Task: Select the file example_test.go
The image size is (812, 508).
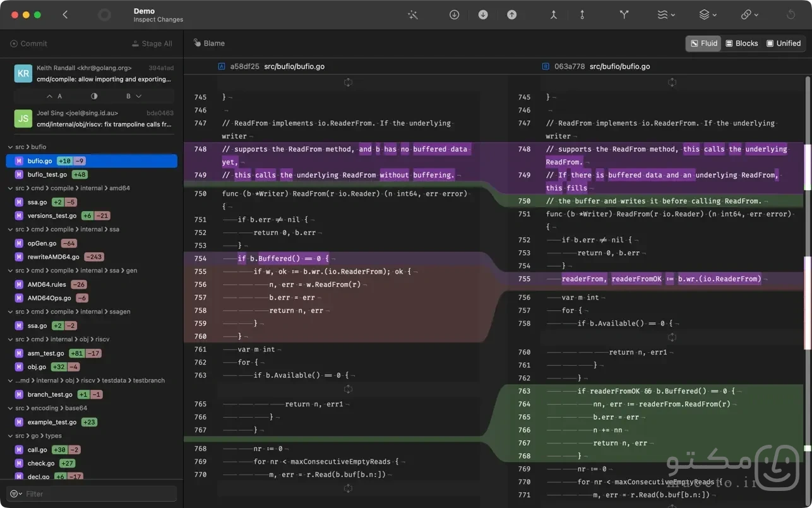Action: click(x=92, y=422)
